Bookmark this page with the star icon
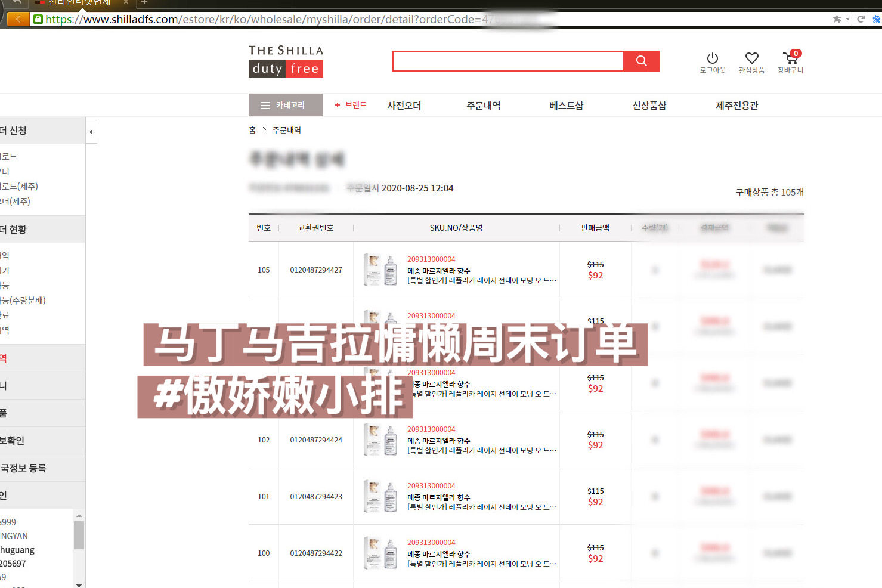 tap(837, 19)
